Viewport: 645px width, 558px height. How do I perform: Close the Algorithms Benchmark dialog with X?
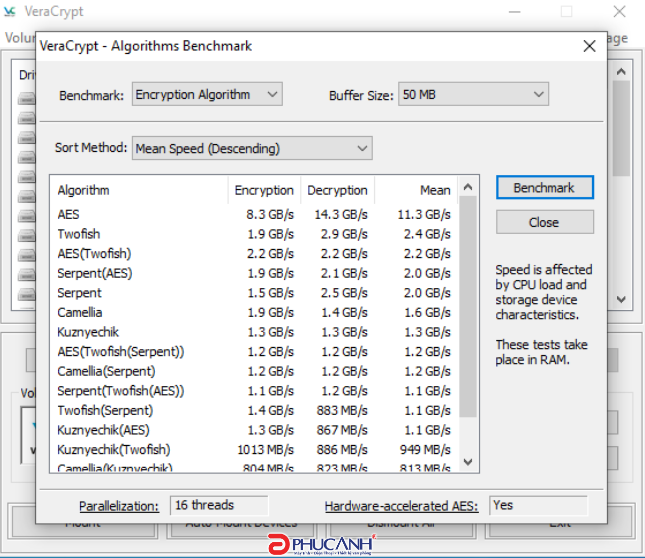[589, 46]
